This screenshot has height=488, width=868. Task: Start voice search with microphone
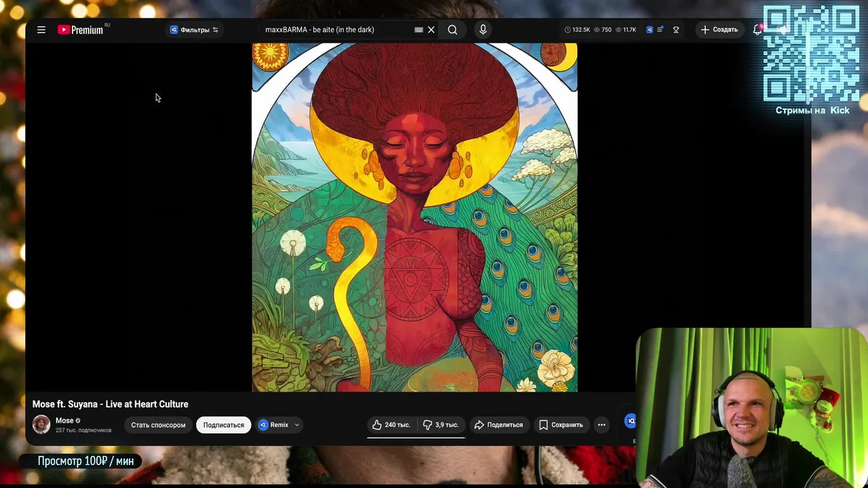pos(483,30)
